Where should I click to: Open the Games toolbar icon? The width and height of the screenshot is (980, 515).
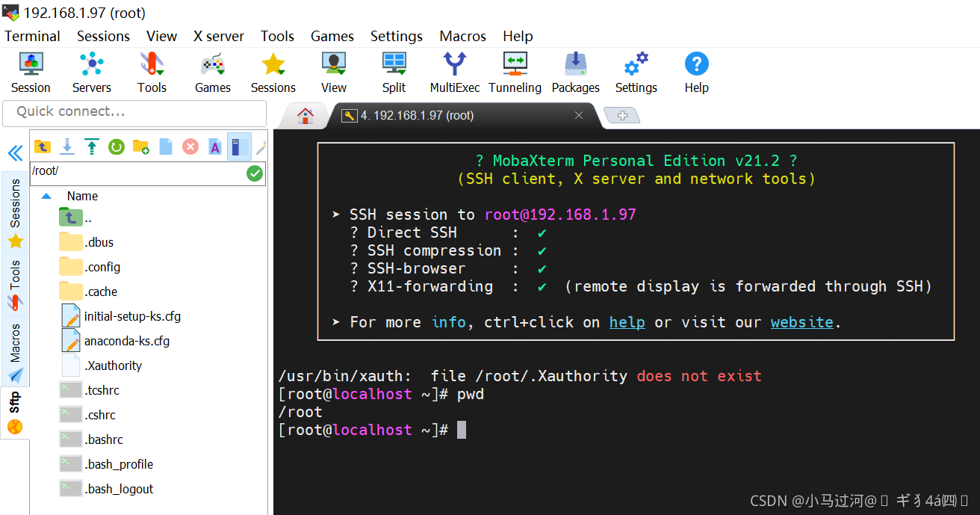point(213,73)
